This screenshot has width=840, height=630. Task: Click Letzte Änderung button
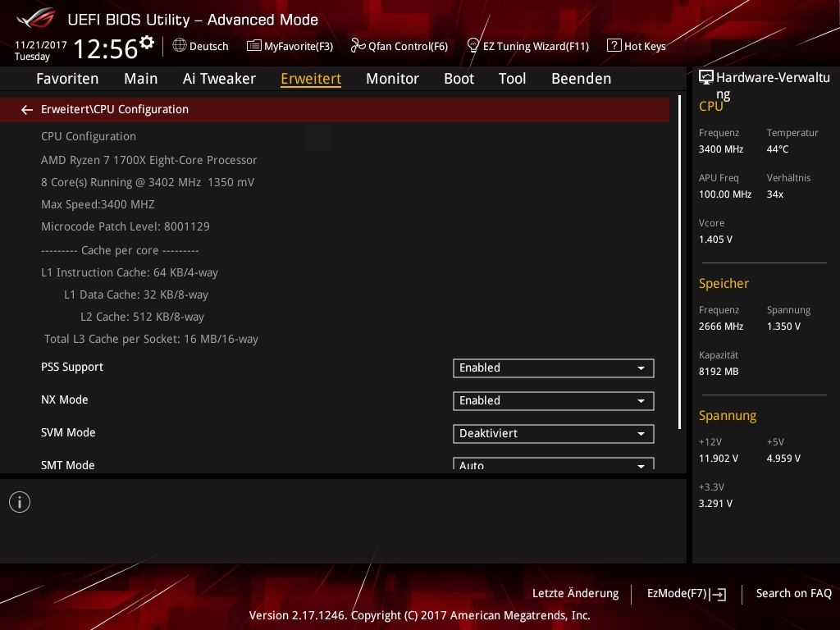[x=575, y=593]
